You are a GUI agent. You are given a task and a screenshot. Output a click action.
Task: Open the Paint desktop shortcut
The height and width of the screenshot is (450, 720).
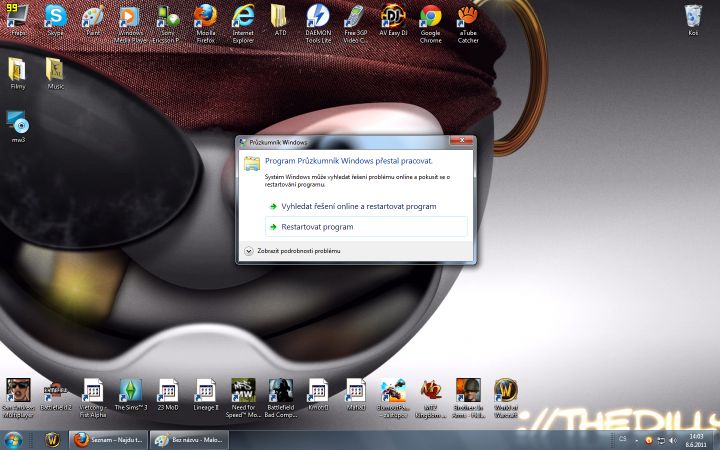(93, 21)
